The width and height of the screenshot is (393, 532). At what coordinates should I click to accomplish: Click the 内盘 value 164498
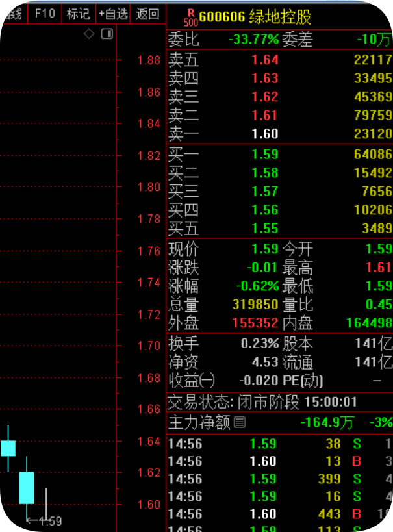pyautogui.click(x=369, y=323)
